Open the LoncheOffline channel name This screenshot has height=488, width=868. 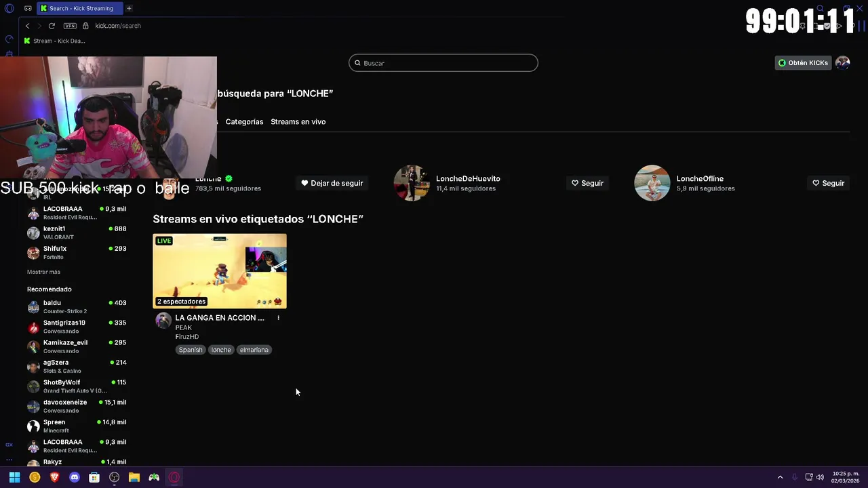[x=700, y=178]
